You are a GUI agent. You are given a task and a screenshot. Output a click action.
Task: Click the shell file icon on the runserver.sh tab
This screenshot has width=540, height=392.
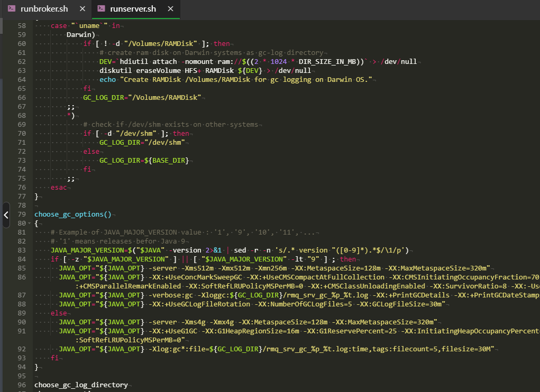[x=101, y=8]
